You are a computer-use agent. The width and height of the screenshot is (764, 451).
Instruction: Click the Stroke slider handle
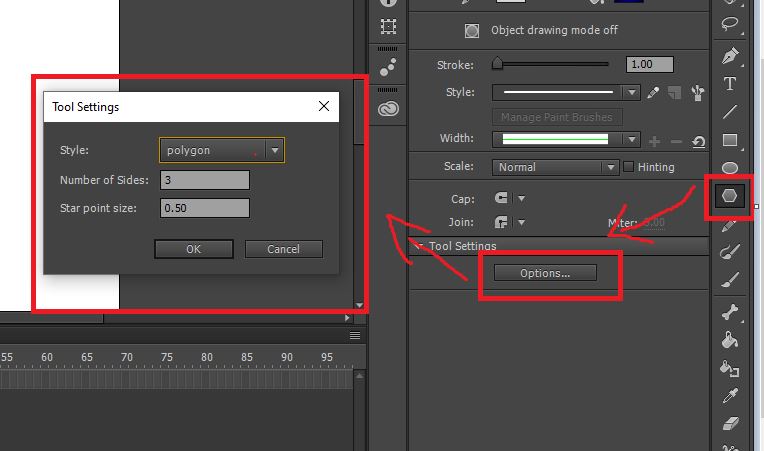pos(497,63)
